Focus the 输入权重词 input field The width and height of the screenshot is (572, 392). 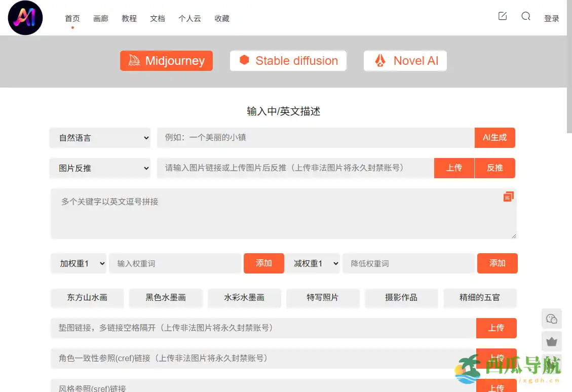tap(175, 263)
